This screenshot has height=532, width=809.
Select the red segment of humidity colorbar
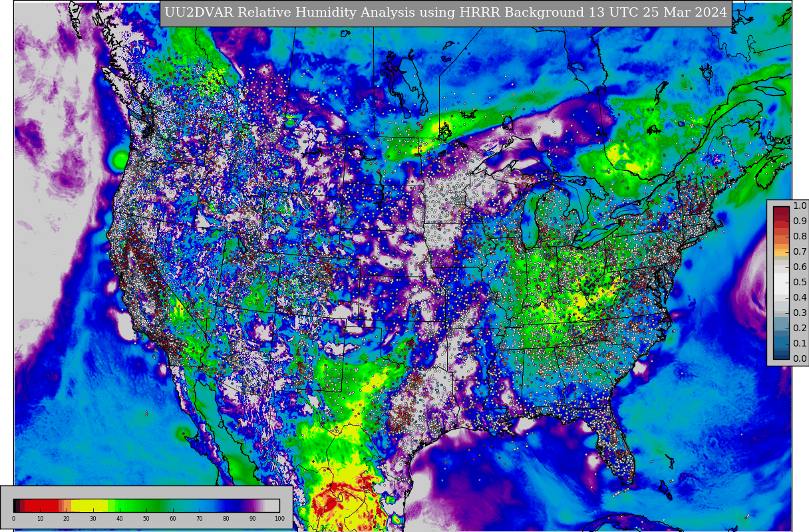coord(41,505)
